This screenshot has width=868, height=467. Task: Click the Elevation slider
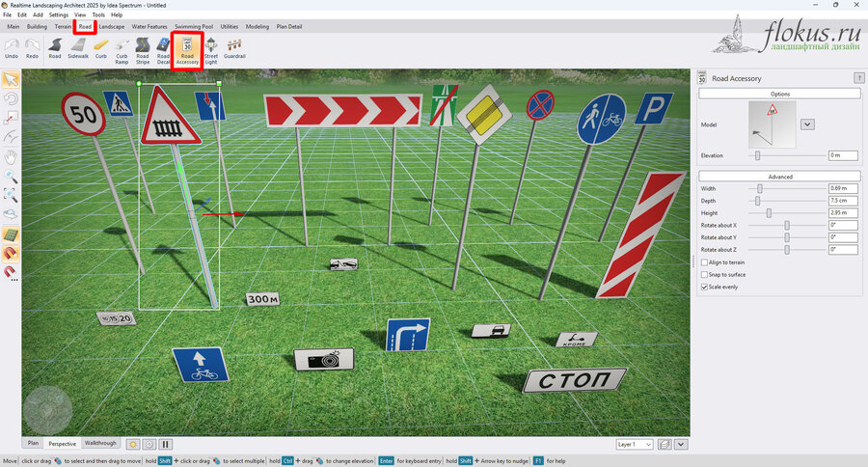click(787, 155)
